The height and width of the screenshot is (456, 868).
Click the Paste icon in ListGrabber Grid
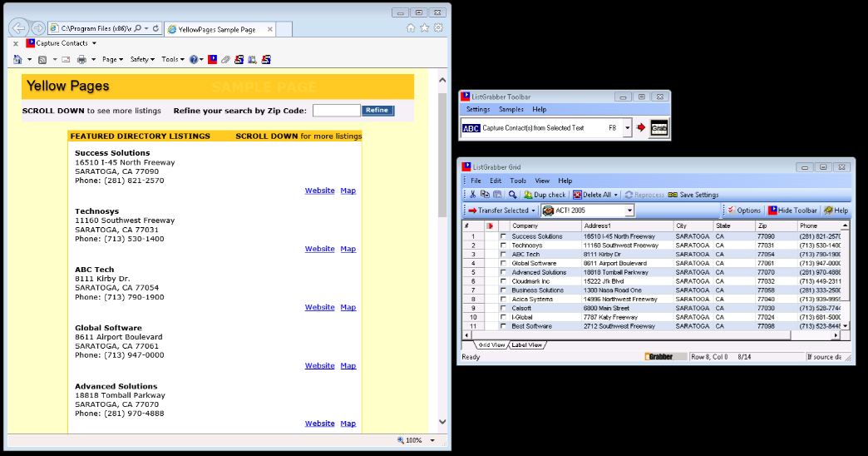click(497, 195)
